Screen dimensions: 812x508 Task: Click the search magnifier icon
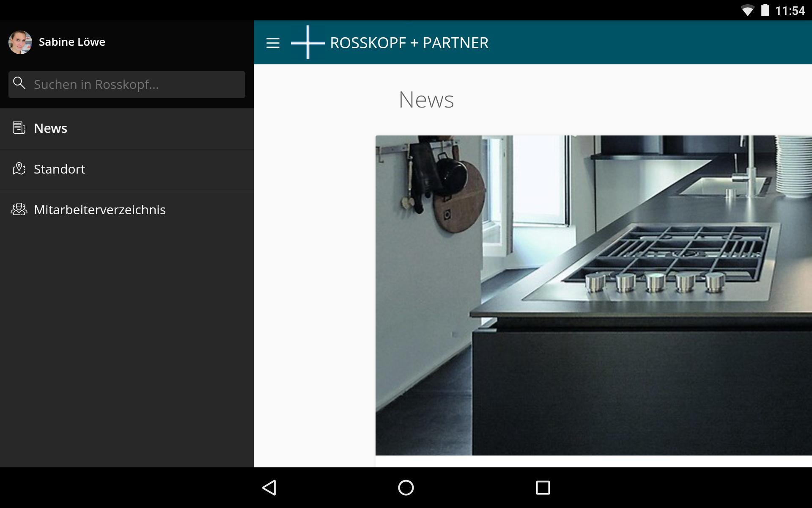click(x=19, y=83)
